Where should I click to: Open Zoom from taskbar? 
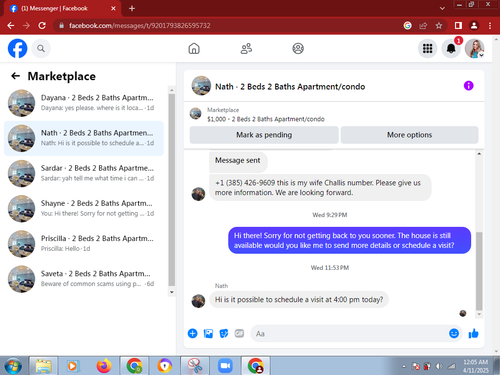click(225, 366)
